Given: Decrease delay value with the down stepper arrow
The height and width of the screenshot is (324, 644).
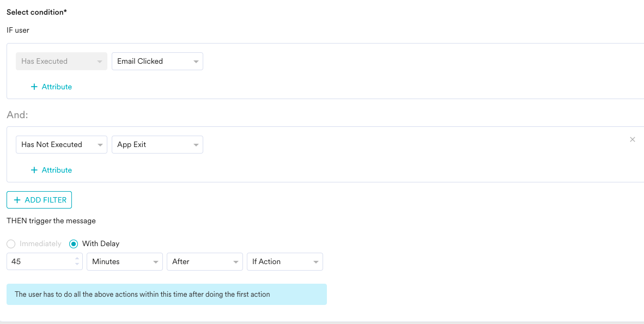Looking at the screenshot, I should coord(77,264).
